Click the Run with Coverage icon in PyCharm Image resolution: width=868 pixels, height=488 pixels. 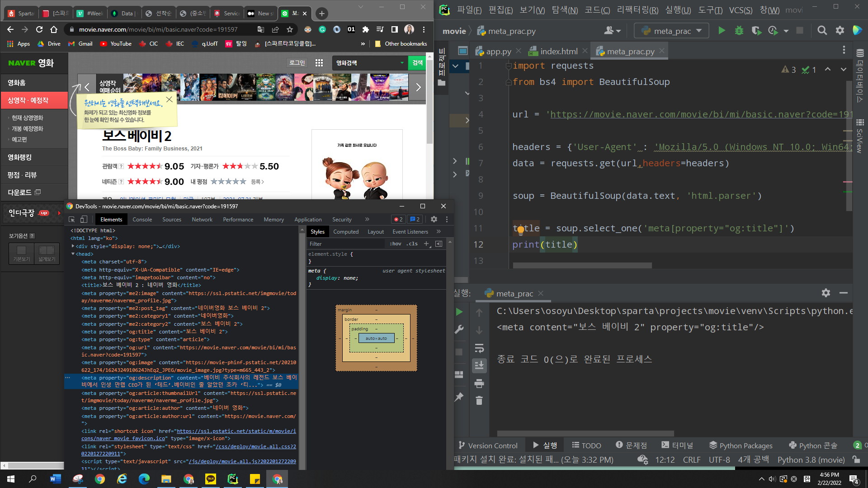(756, 31)
